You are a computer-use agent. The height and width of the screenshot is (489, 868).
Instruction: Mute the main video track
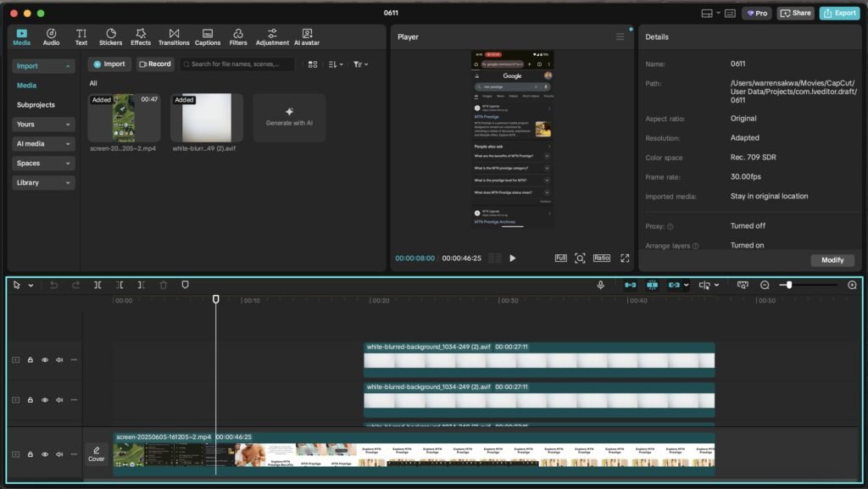pos(59,454)
